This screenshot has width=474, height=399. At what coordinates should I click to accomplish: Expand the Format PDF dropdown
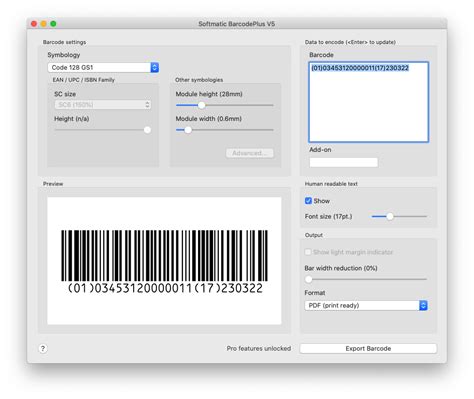423,305
